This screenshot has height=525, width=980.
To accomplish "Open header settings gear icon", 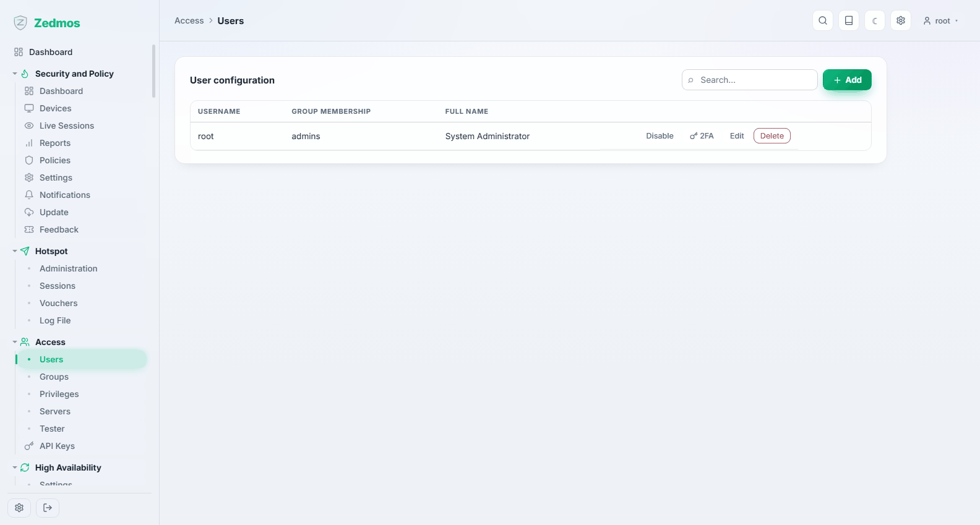I will click(901, 20).
